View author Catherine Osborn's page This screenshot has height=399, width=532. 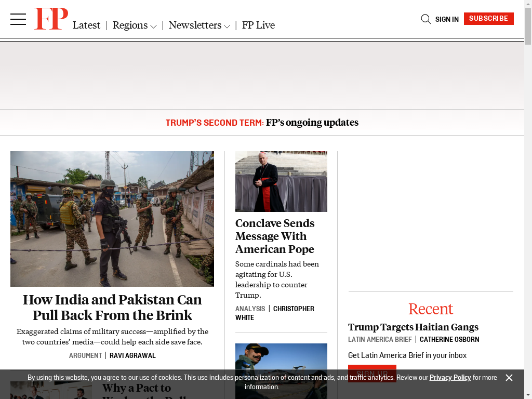click(449, 340)
